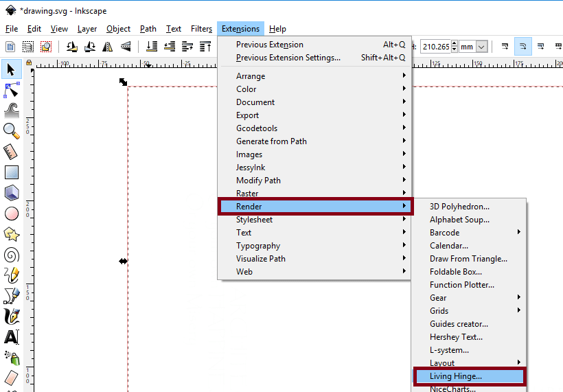
Task: Click the height value field 210.265
Action: [x=435, y=47]
